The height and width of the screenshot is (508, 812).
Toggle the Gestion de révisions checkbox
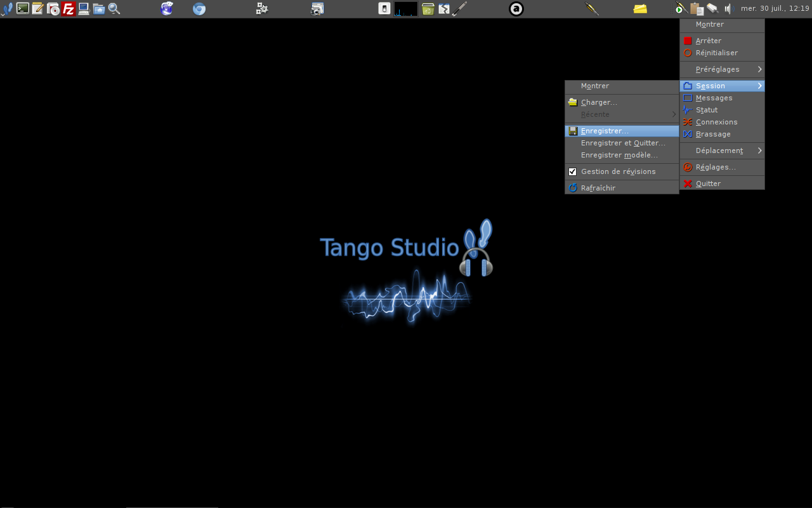[x=573, y=171]
